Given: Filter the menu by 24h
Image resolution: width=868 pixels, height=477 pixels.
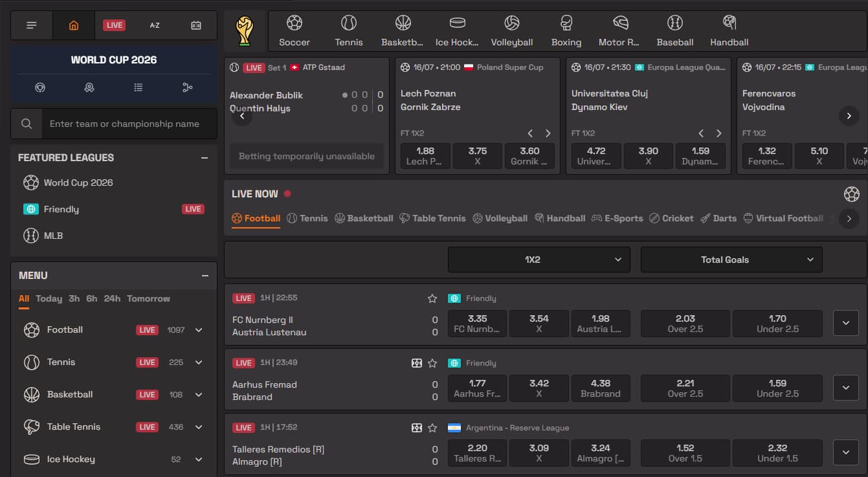Looking at the screenshot, I should [112, 298].
